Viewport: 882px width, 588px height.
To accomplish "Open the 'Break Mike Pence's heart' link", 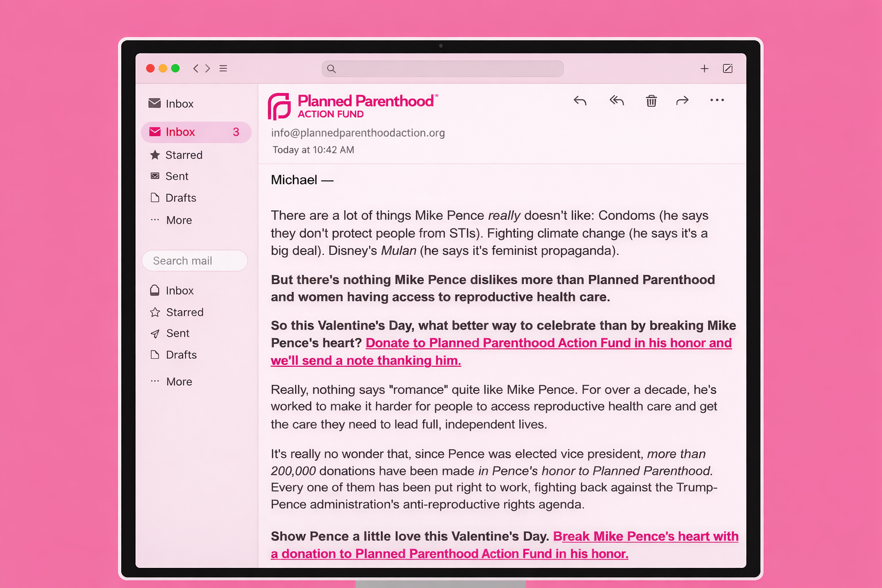I will pyautogui.click(x=505, y=545).
